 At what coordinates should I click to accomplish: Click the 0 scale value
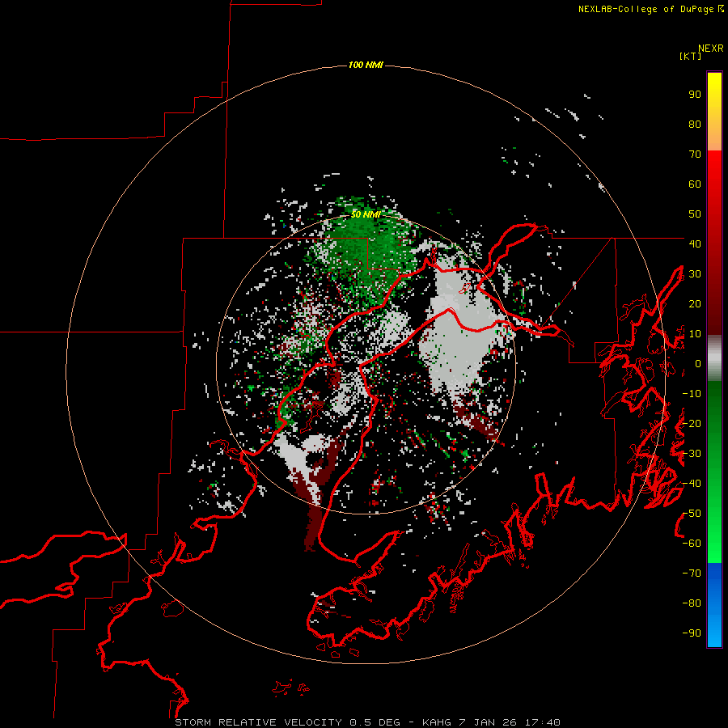[698, 363]
